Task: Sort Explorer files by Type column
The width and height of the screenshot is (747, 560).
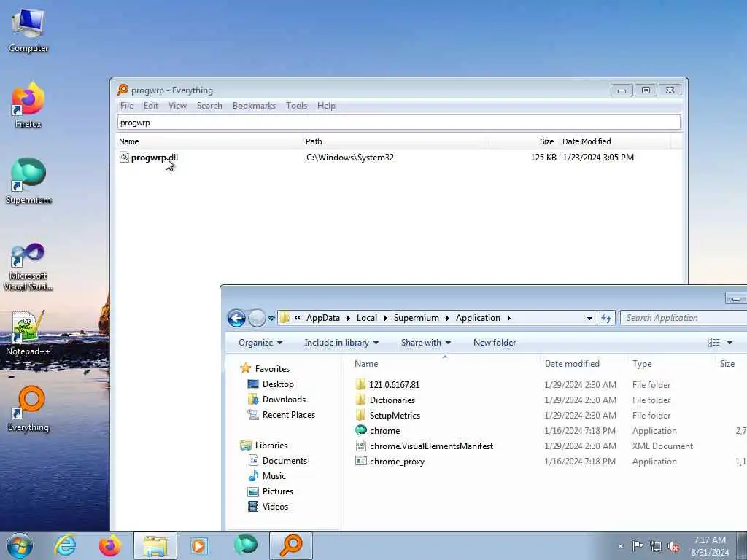Action: [642, 364]
